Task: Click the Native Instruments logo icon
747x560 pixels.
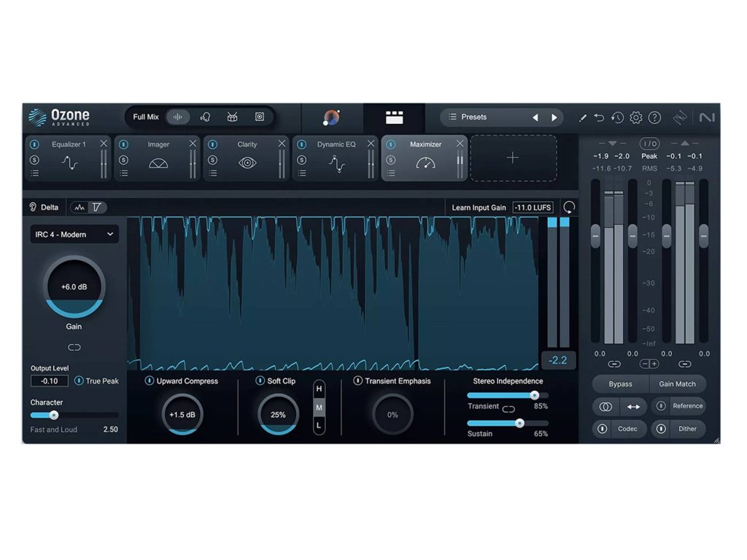Action: tap(707, 117)
